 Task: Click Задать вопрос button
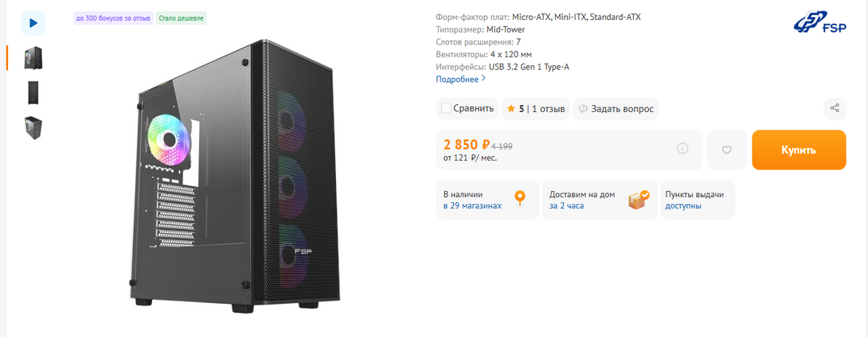pyautogui.click(x=616, y=108)
